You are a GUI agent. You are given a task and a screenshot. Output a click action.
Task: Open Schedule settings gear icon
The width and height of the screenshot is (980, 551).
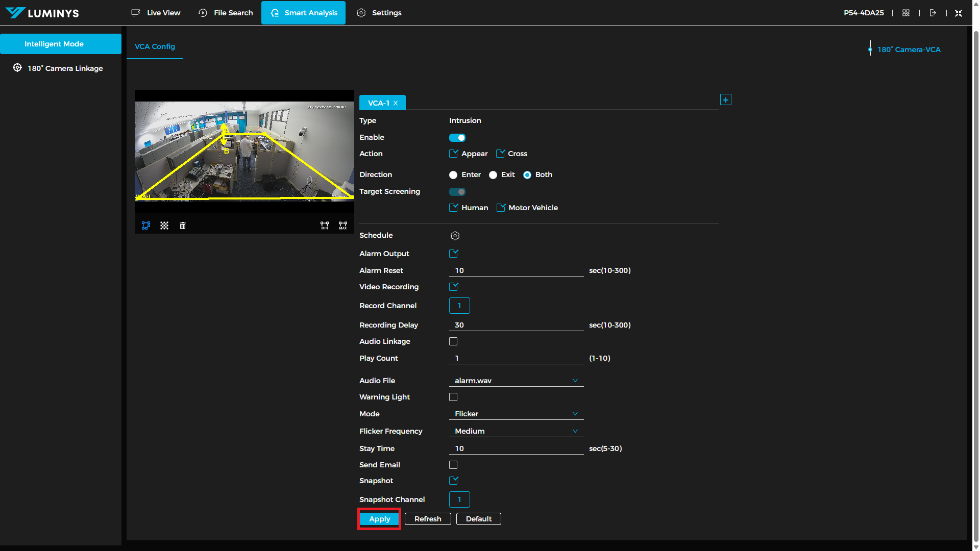[x=455, y=236]
